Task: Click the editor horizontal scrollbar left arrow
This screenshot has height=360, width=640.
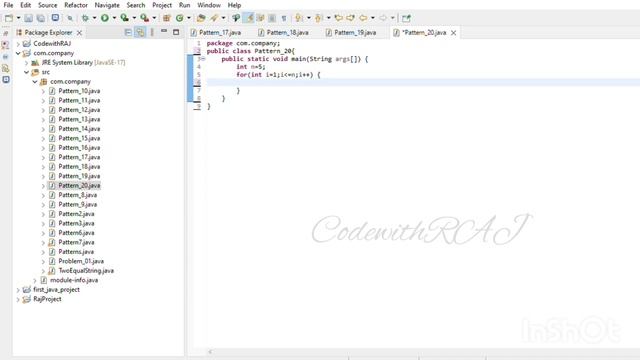Action: tap(210, 351)
